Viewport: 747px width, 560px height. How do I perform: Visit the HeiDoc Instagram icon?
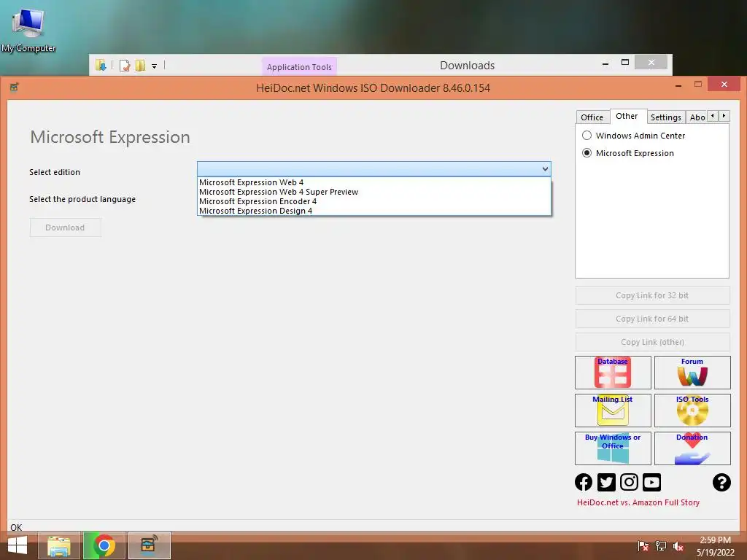pyautogui.click(x=629, y=482)
